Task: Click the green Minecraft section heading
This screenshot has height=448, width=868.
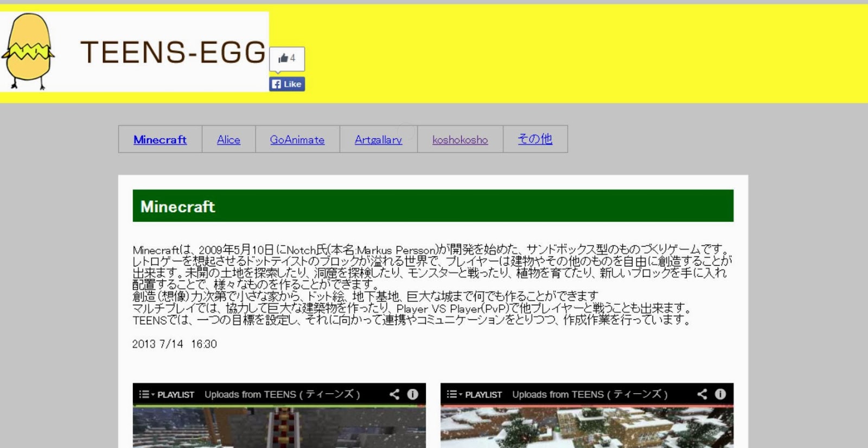Action: pos(433,206)
